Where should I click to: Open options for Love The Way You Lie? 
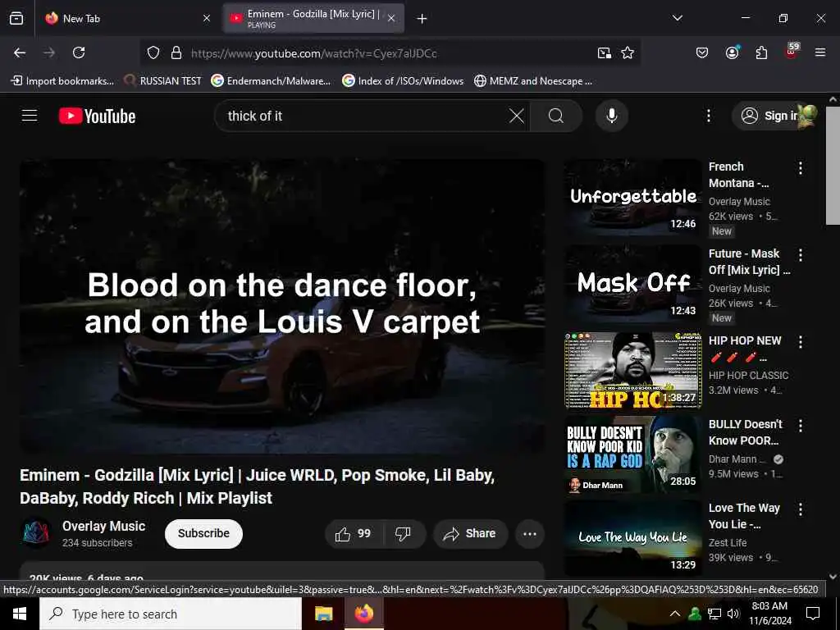pyautogui.click(x=801, y=509)
